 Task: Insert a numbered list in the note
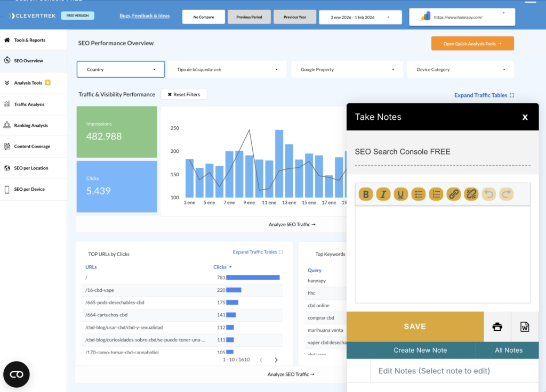(436, 194)
